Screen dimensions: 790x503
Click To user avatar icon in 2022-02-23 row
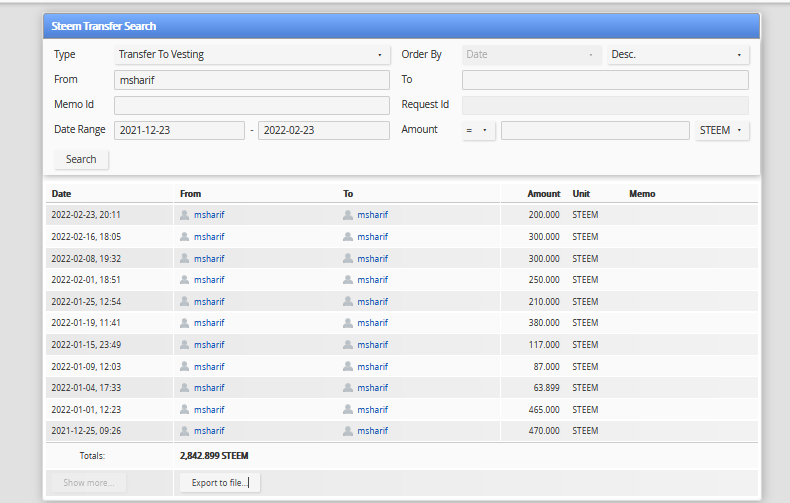click(x=348, y=215)
